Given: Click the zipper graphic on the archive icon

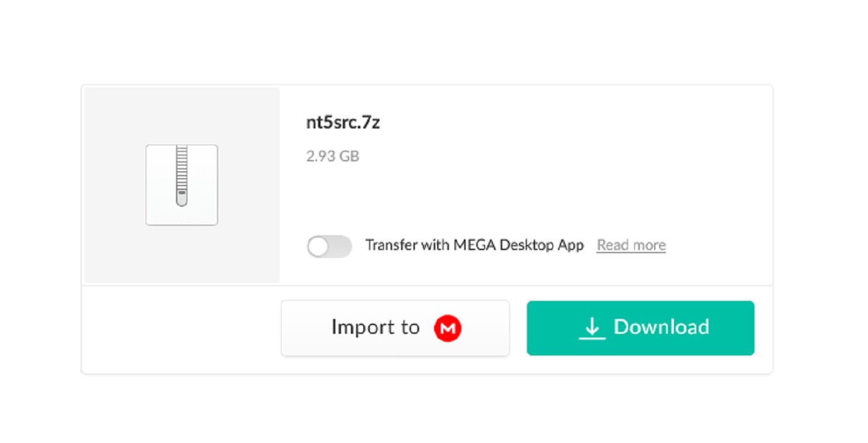Looking at the screenshot, I should click(182, 176).
